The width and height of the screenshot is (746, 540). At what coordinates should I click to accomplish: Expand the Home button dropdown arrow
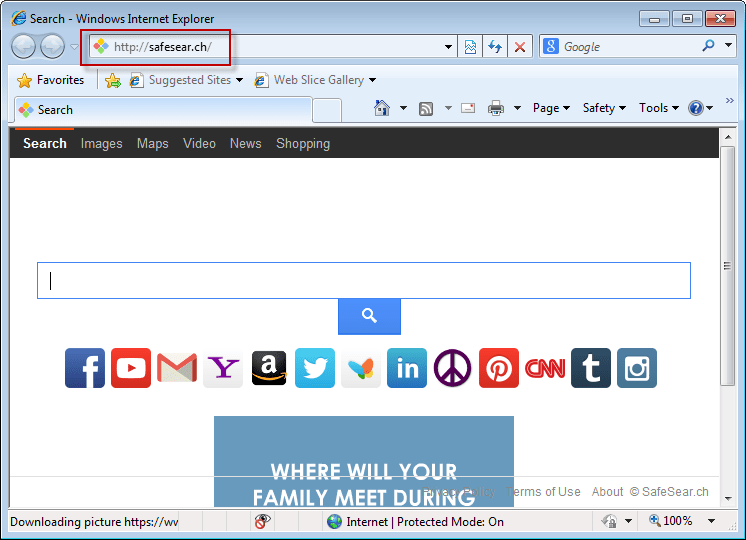[403, 108]
